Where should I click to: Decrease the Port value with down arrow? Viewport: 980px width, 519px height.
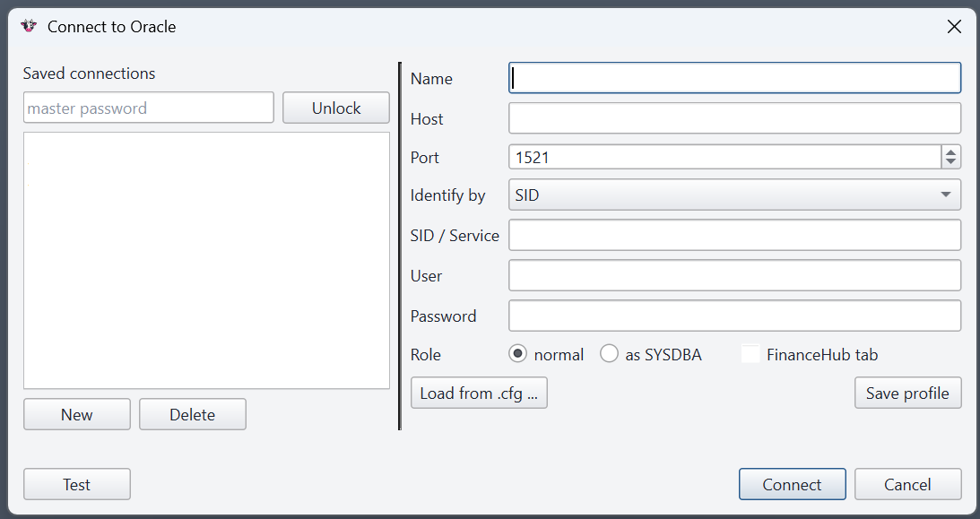950,162
